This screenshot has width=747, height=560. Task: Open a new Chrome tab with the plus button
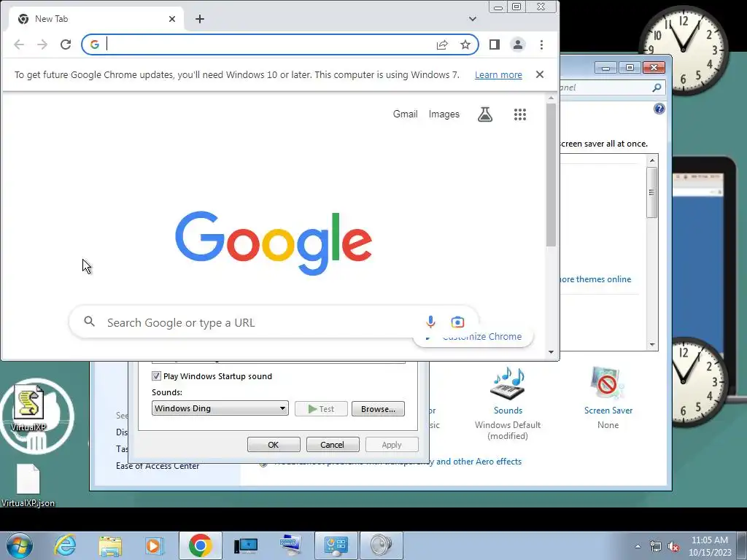tap(200, 19)
